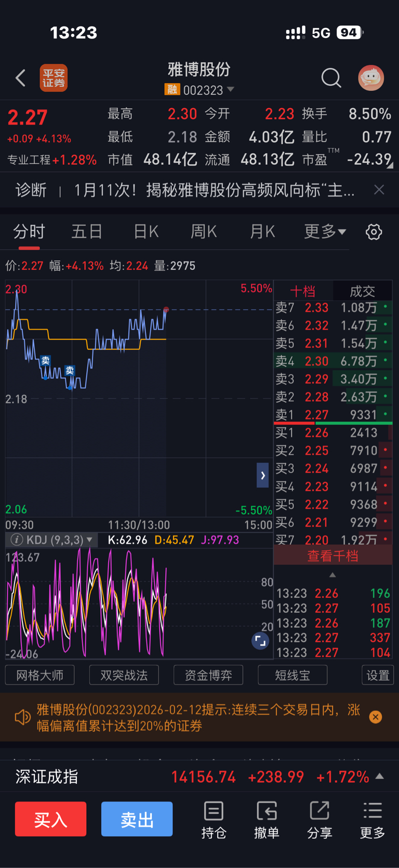Close the 诊断 news banner

(x=379, y=190)
